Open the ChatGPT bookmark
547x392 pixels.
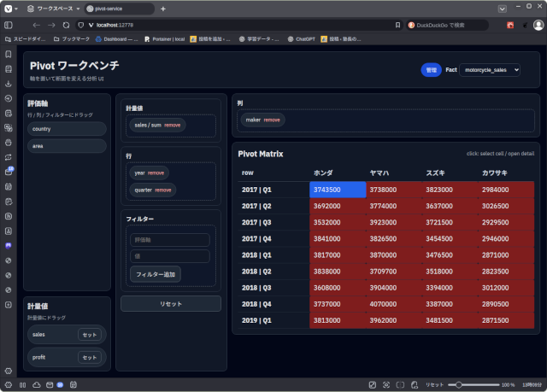(301, 39)
